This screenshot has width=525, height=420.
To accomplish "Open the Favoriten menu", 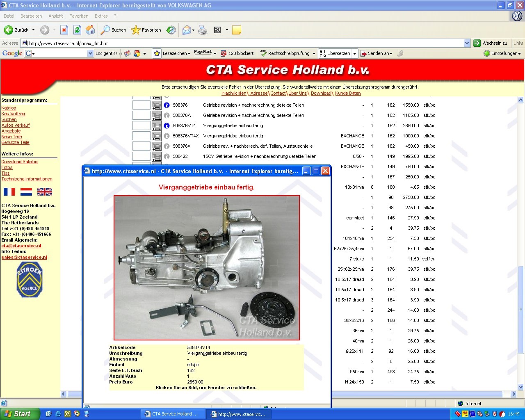I will point(79,16).
